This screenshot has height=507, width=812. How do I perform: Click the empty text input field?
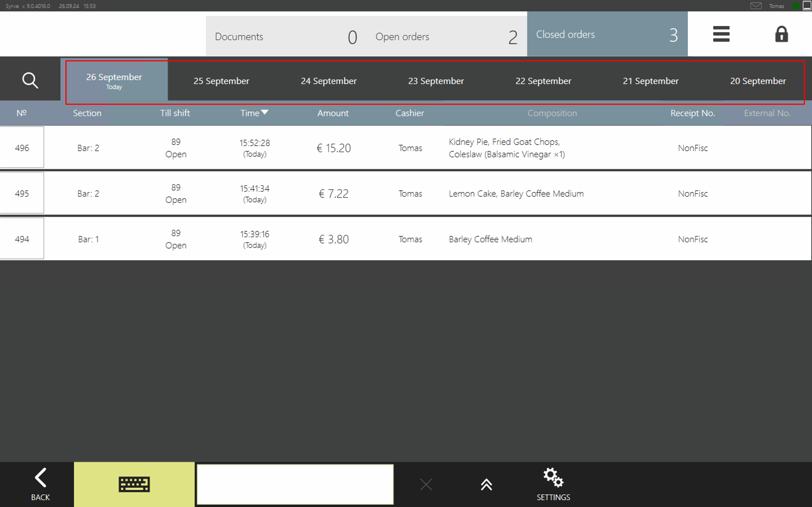[295, 484]
